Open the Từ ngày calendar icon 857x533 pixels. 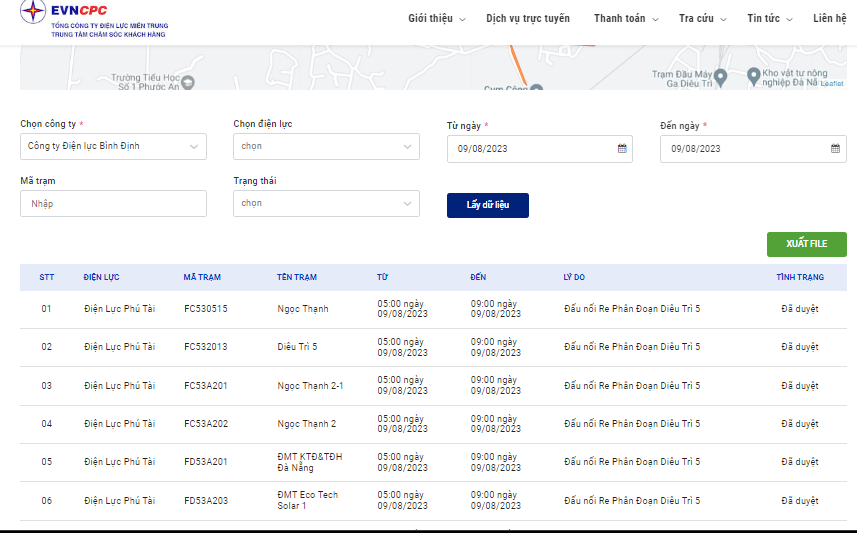[x=622, y=149]
